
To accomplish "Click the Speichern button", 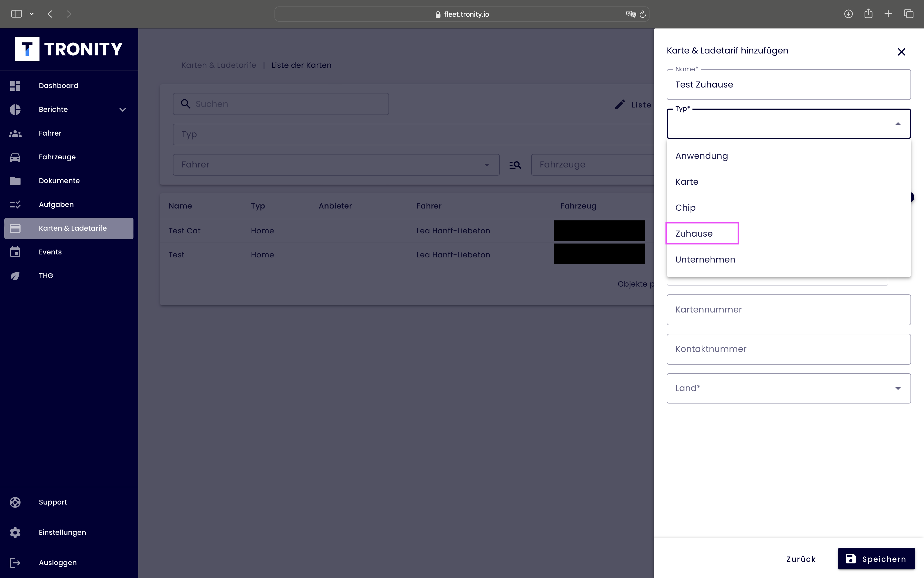I will 876,559.
